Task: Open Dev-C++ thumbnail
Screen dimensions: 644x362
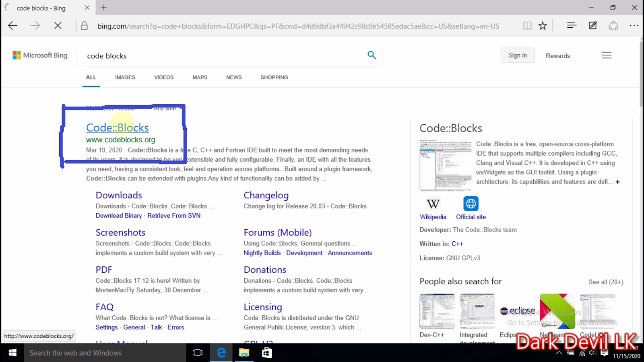Action: point(437,311)
